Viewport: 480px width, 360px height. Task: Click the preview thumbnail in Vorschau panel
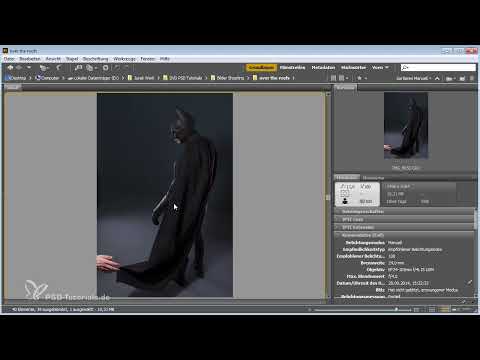(x=406, y=126)
